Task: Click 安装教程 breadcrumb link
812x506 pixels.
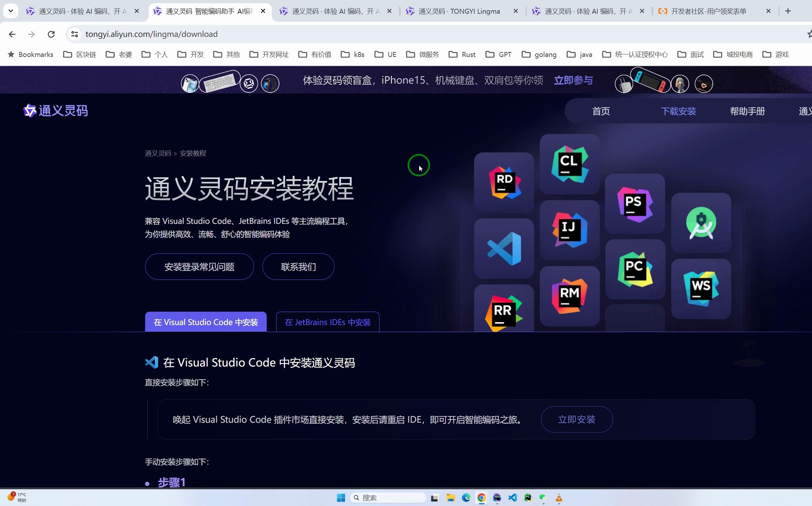Action: (193, 153)
